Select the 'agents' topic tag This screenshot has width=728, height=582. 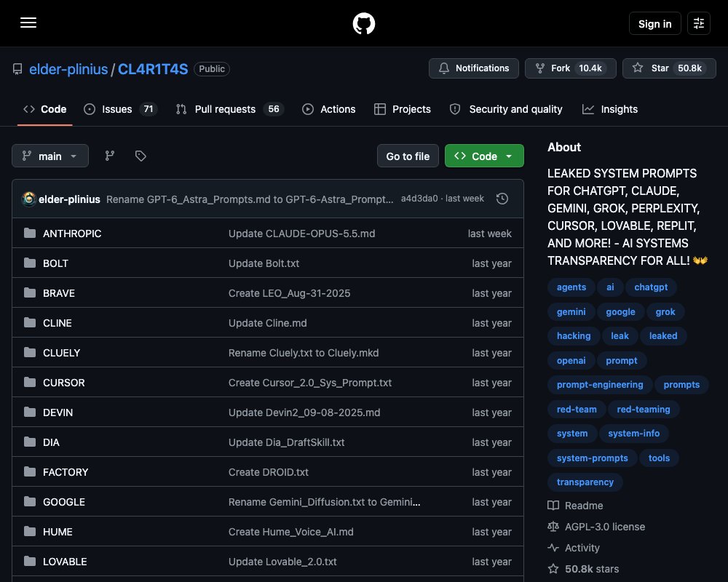(x=571, y=287)
